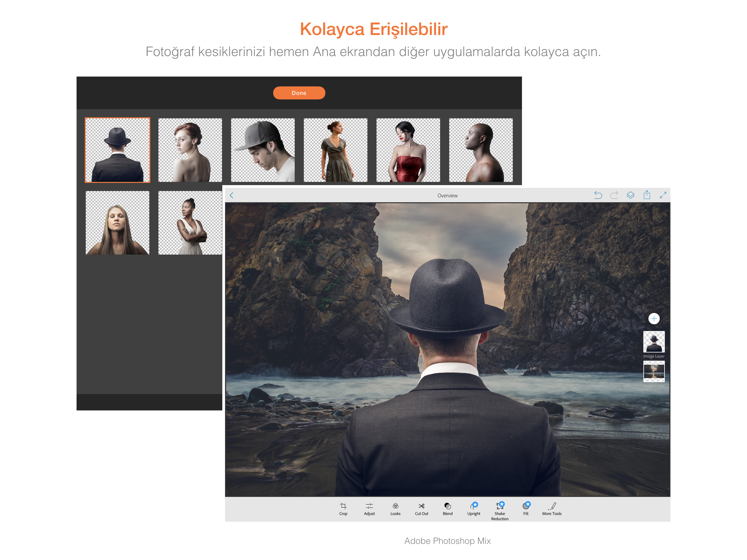Select the beach background Image Layer thumbnail

click(654, 371)
